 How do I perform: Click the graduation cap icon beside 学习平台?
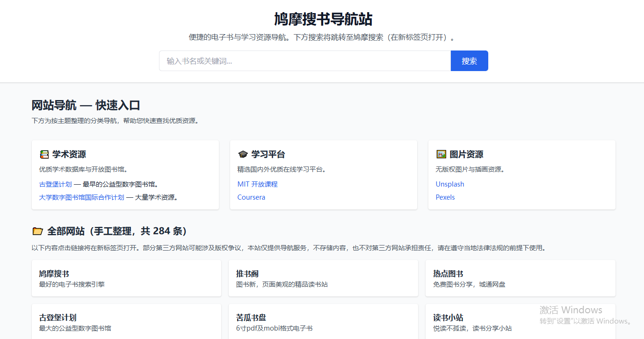243,154
